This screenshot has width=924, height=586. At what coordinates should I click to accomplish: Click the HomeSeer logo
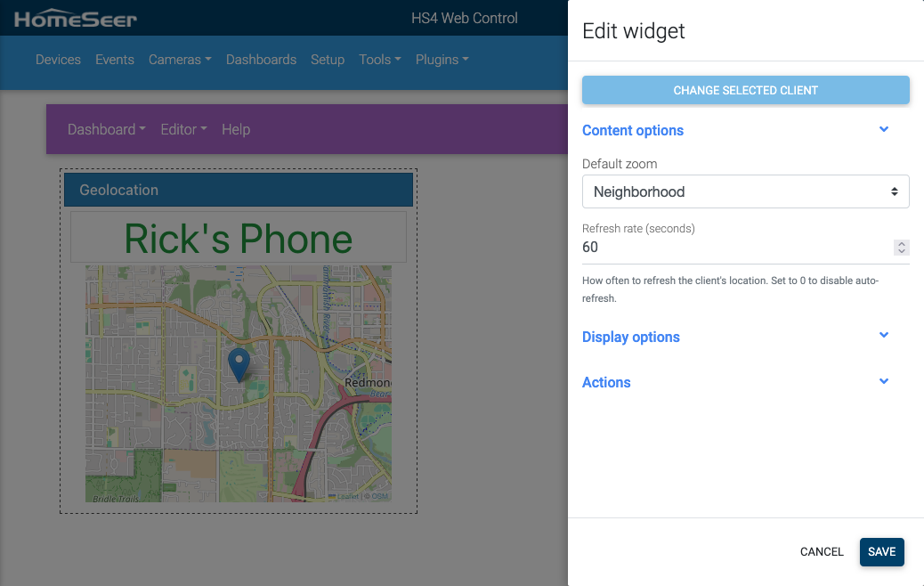[76, 19]
